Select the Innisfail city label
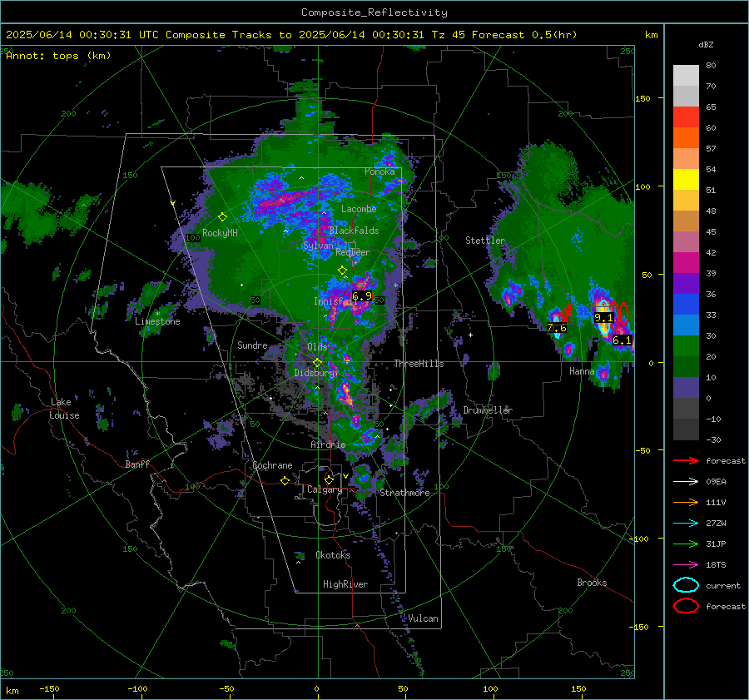 (x=336, y=301)
